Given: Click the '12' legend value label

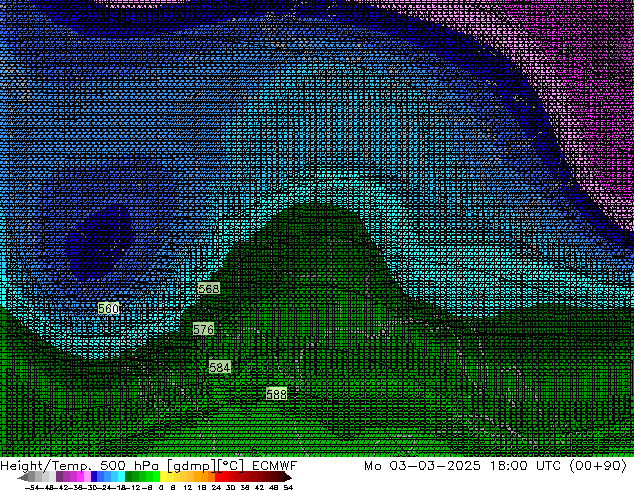Looking at the screenshot, I should tap(188, 488).
